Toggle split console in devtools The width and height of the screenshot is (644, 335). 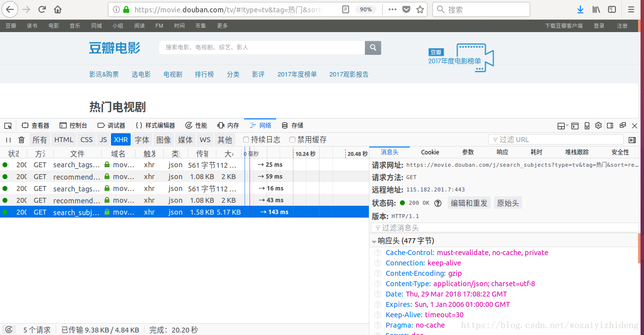pos(575,126)
